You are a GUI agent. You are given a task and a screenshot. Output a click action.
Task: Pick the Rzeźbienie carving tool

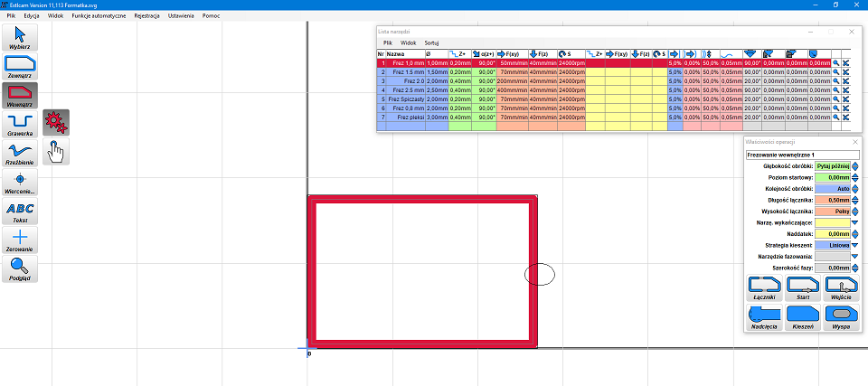[x=20, y=153]
